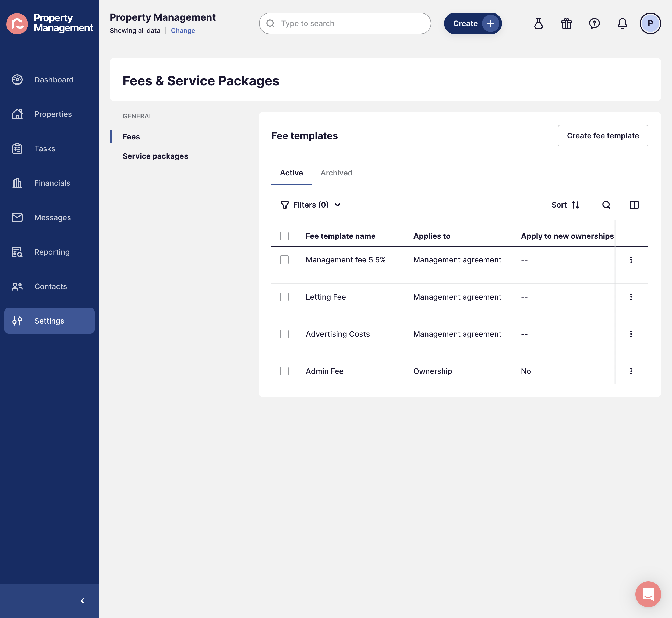Click the plus icon in Create button
This screenshot has width=672, height=618.
491,23
